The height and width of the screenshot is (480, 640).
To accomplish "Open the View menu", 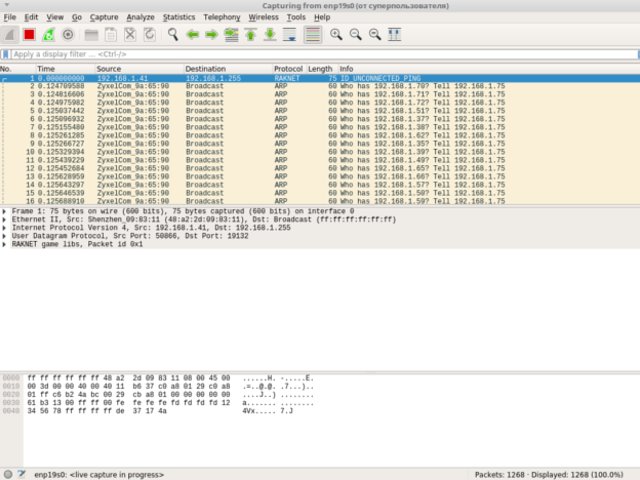I will coord(55,17).
